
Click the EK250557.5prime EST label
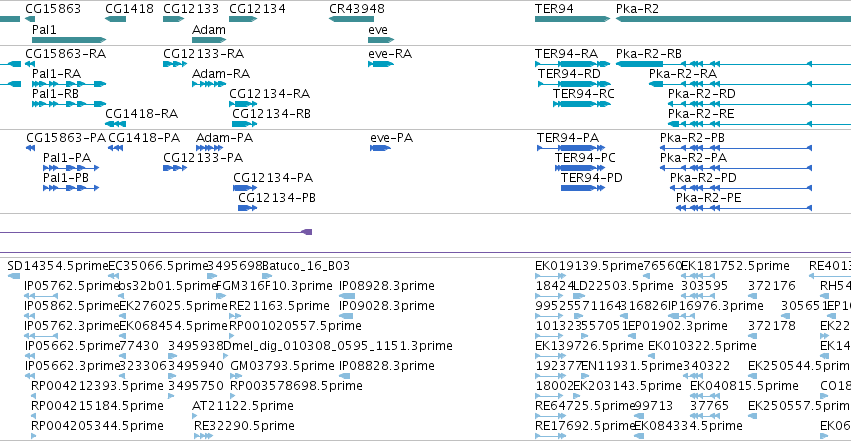pyautogui.click(x=799, y=406)
